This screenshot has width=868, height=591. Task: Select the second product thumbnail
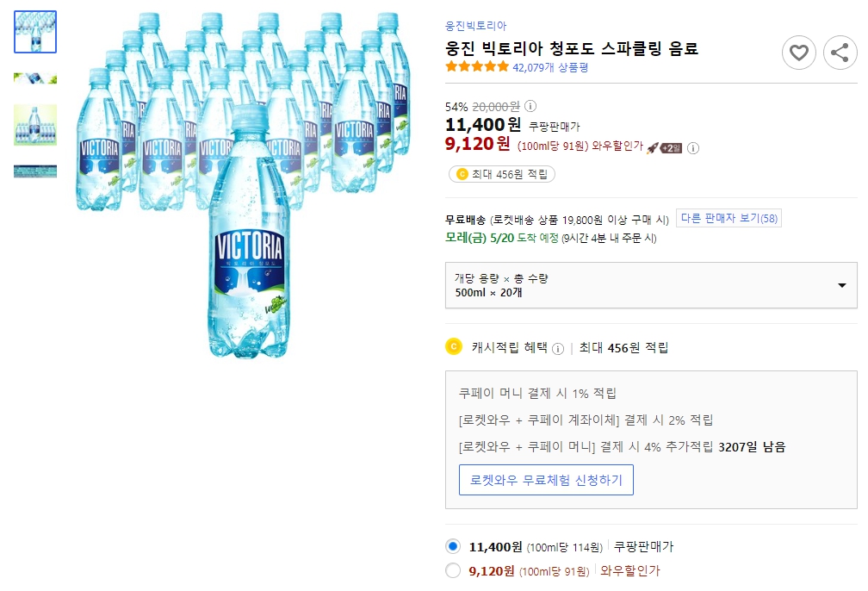[34, 78]
